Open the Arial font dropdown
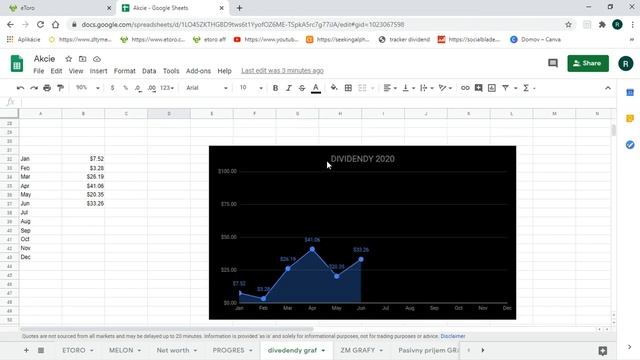This screenshot has height=360, width=640. (x=207, y=88)
